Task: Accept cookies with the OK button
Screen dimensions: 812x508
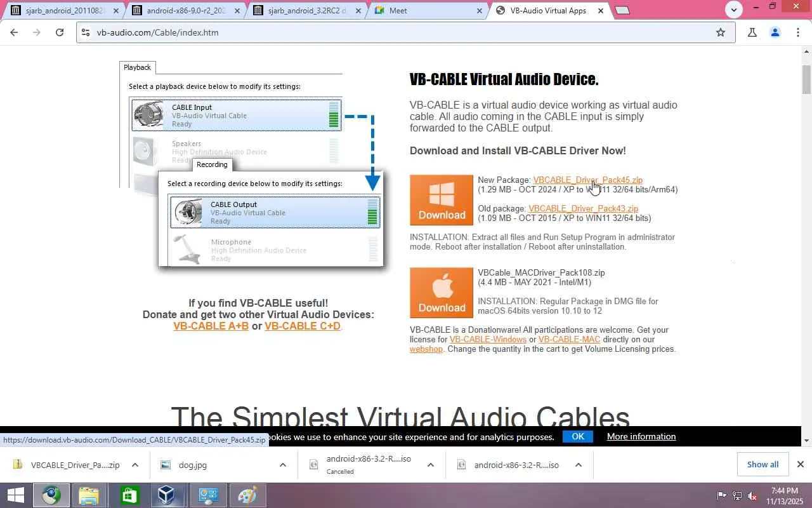Action: (577, 436)
